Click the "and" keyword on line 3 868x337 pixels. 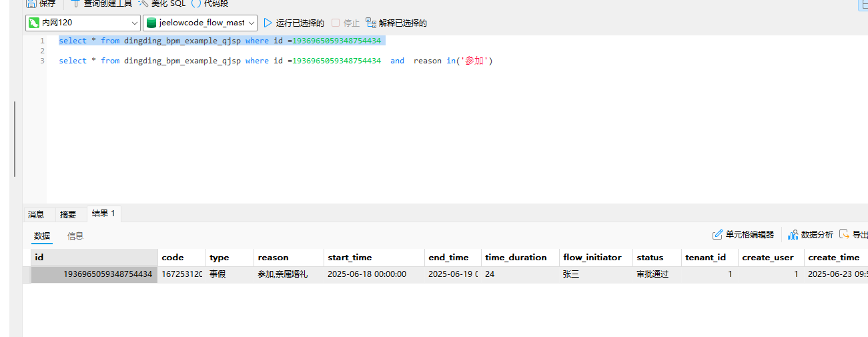pos(397,61)
